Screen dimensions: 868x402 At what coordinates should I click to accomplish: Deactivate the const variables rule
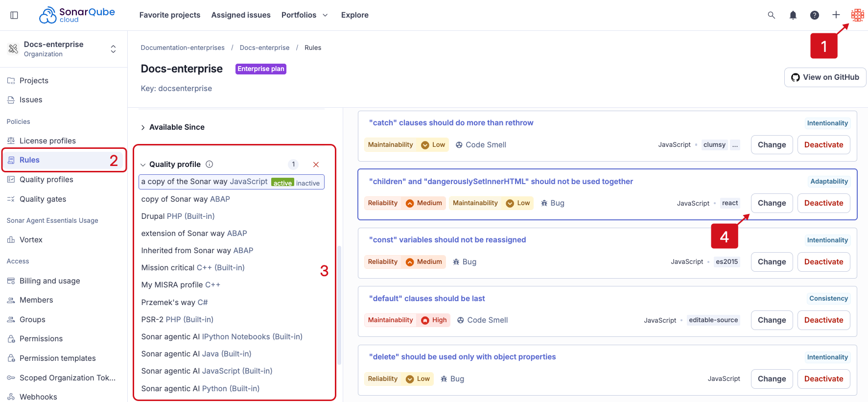[x=823, y=262]
